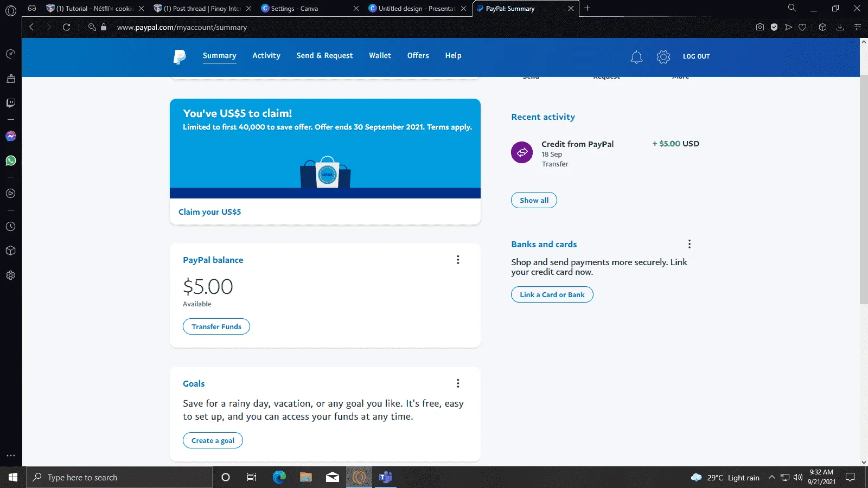868x488 pixels.
Task: Open Microsoft Teams from the taskbar
Action: pos(386,478)
